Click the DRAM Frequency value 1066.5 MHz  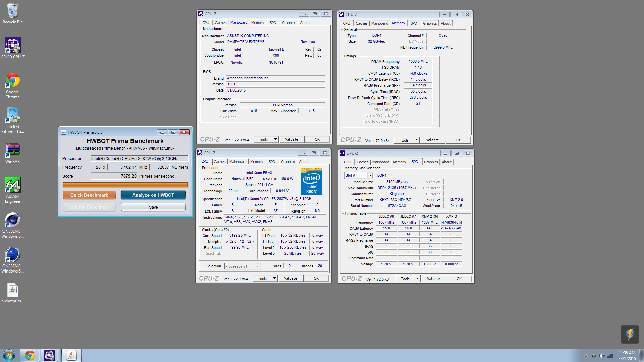418,61
